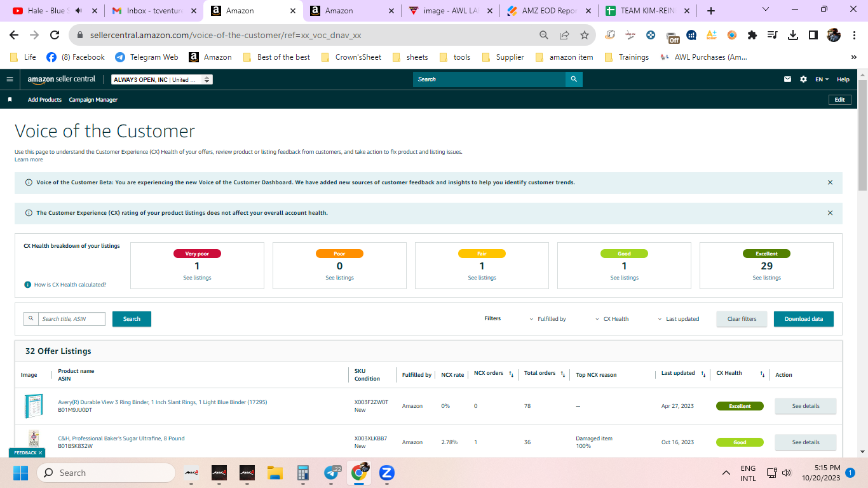
Task: Open Telegram from the taskbar
Action: click(331, 473)
